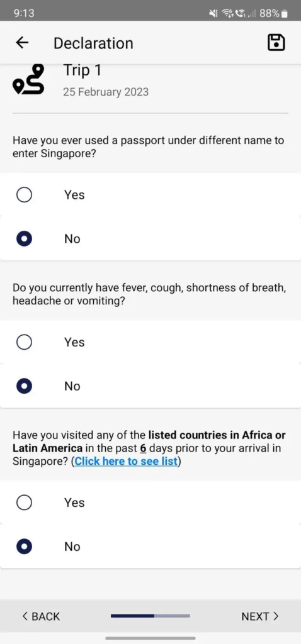Tap the mute vibrate status icon

213,14
